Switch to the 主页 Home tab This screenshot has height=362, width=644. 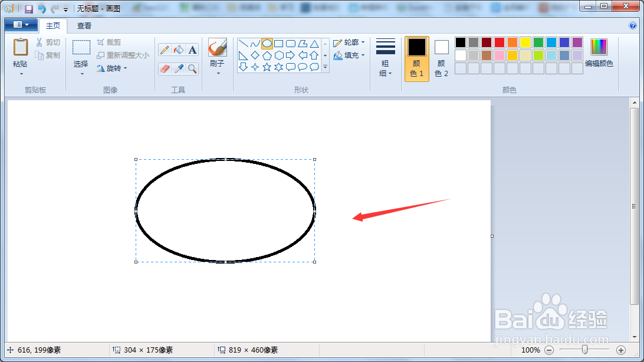53,25
